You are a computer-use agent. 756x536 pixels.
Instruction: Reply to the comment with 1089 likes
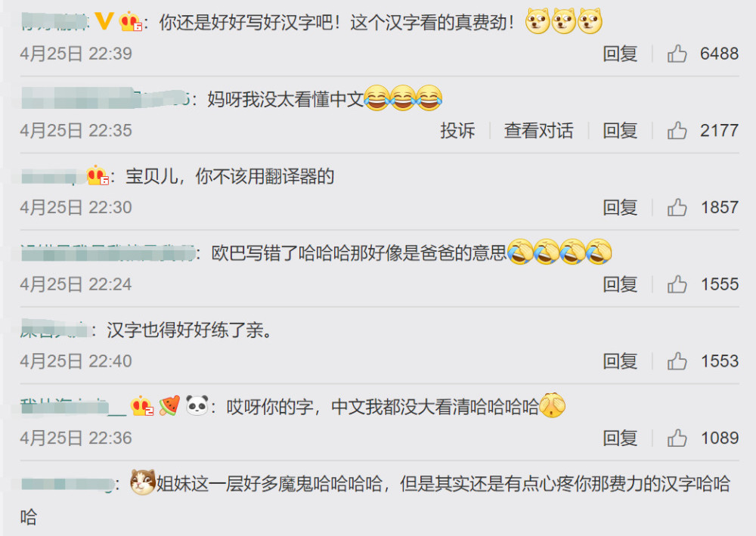[x=620, y=438]
